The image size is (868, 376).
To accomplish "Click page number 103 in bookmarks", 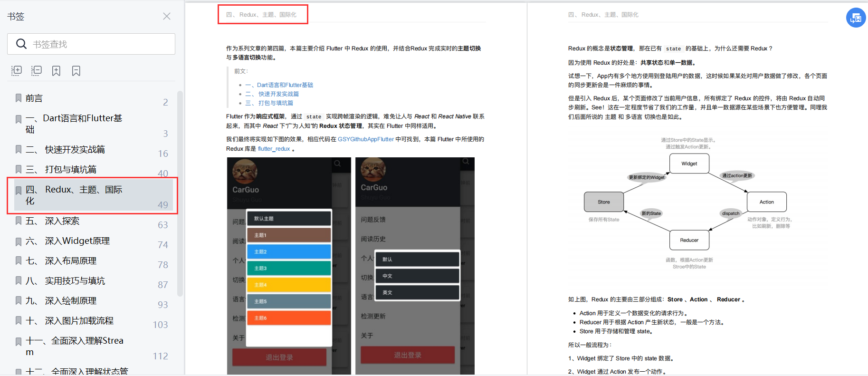I will [x=161, y=325].
